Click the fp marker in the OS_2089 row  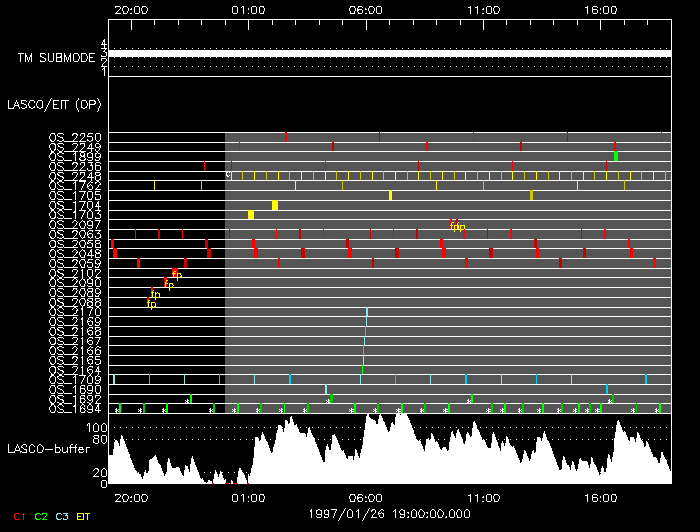coord(155,293)
